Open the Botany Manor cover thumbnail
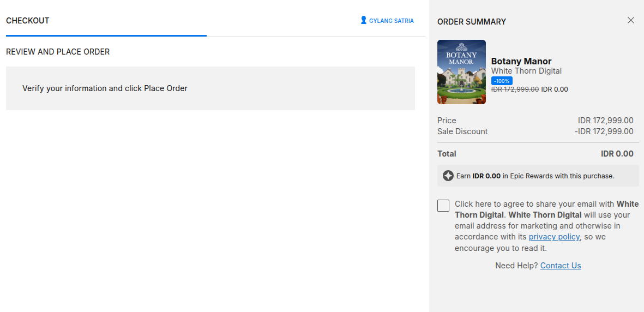The width and height of the screenshot is (644, 312). (x=461, y=72)
